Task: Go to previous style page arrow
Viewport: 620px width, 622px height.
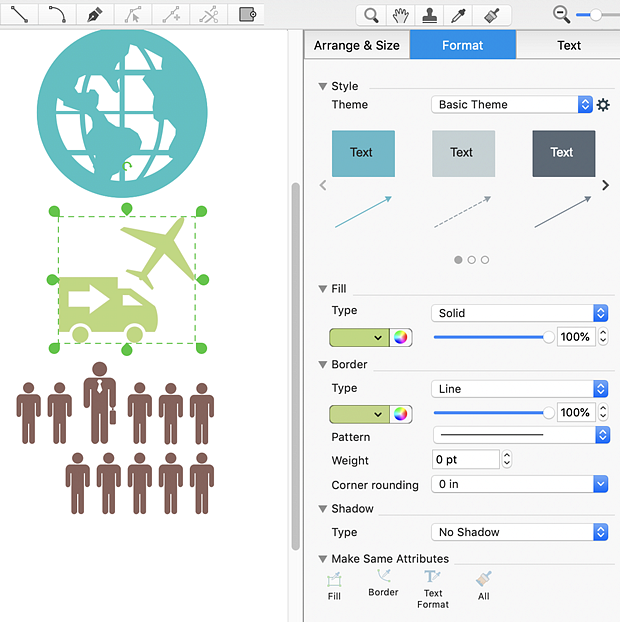Action: pos(323,185)
